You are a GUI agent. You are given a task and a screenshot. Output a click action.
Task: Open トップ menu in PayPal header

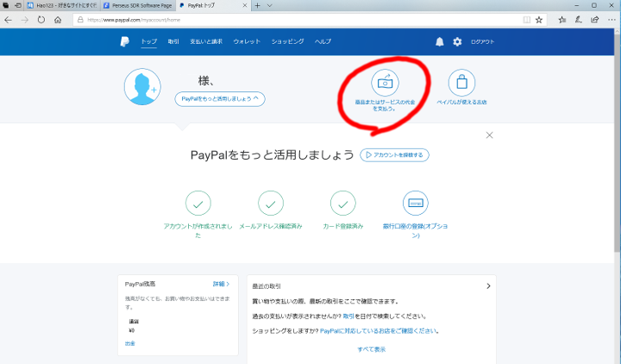click(x=149, y=41)
